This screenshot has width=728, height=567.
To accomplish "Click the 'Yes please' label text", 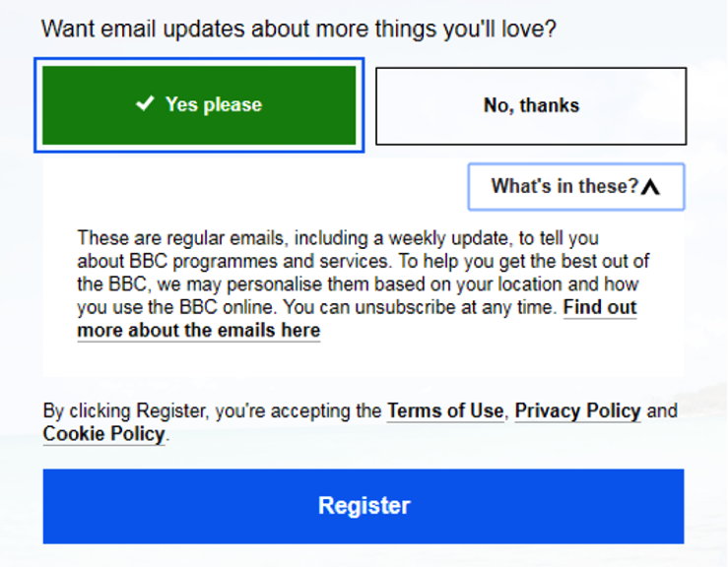I will pos(214,105).
